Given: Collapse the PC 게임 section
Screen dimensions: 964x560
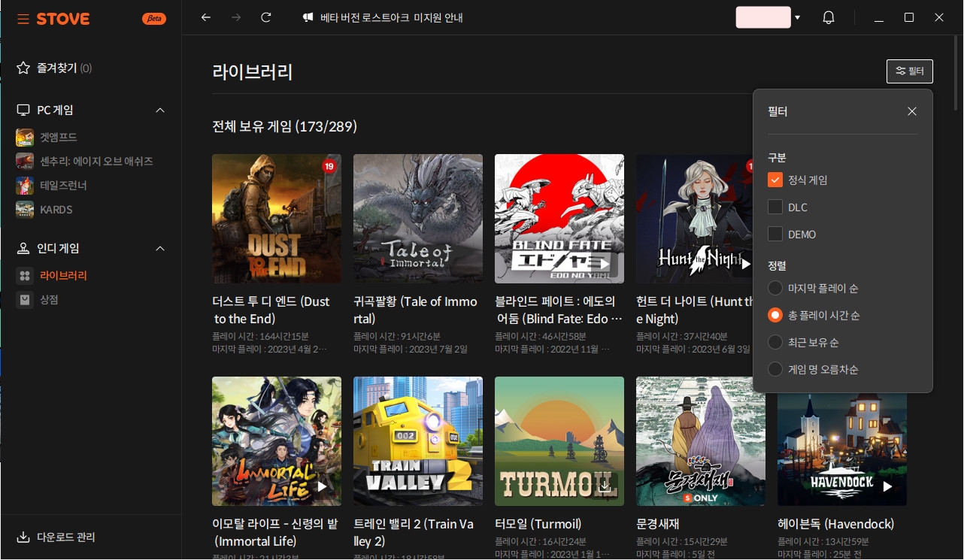Looking at the screenshot, I should click(159, 110).
